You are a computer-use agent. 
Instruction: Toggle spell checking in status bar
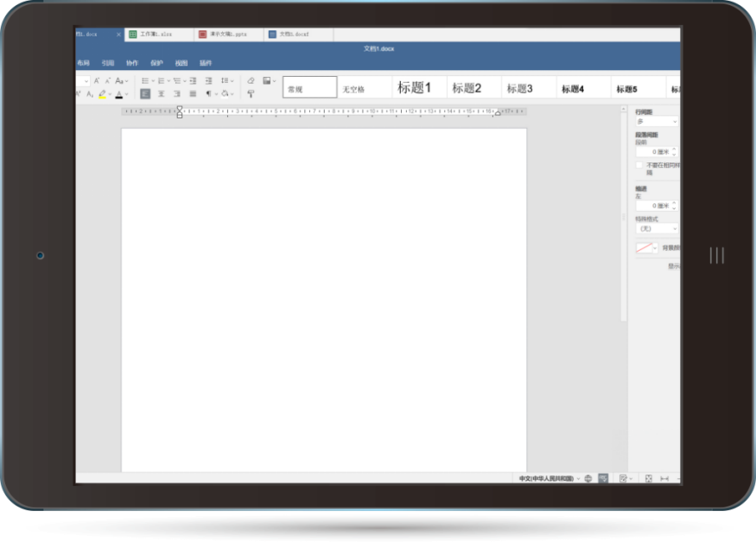[603, 478]
